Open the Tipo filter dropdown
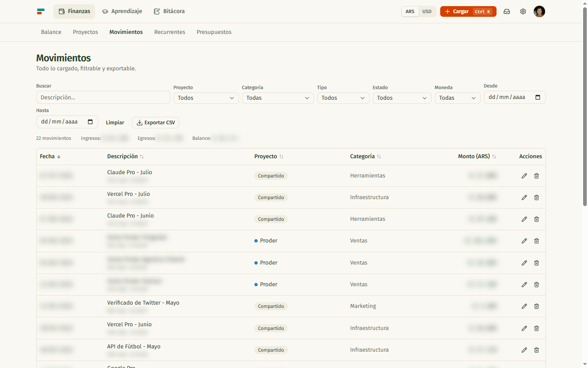This screenshot has width=588, height=368. pyautogui.click(x=343, y=98)
